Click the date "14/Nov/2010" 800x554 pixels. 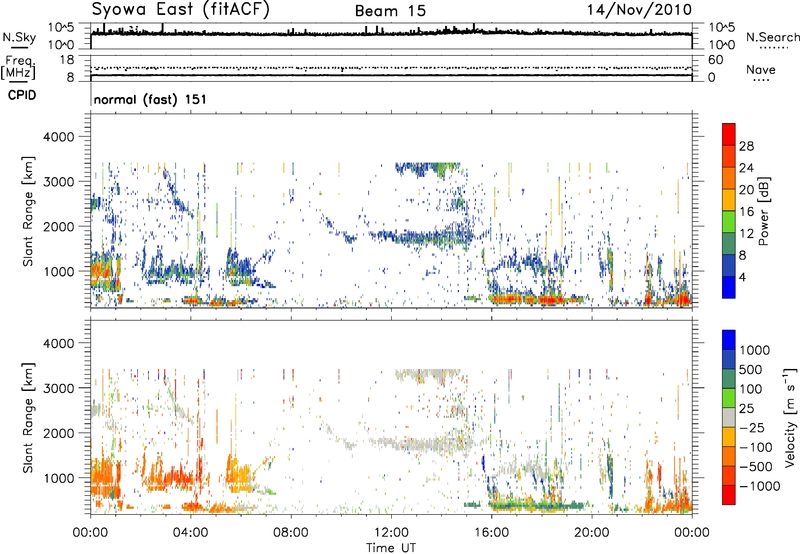click(x=639, y=10)
